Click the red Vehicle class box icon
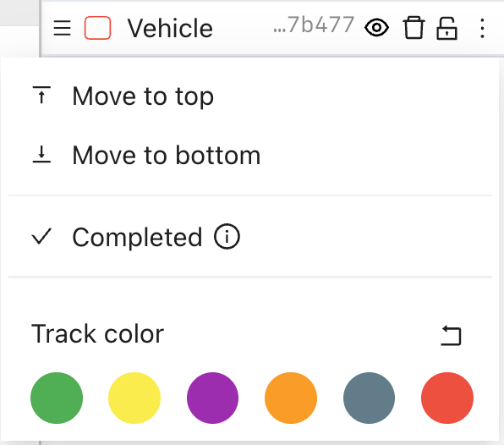 (98, 28)
